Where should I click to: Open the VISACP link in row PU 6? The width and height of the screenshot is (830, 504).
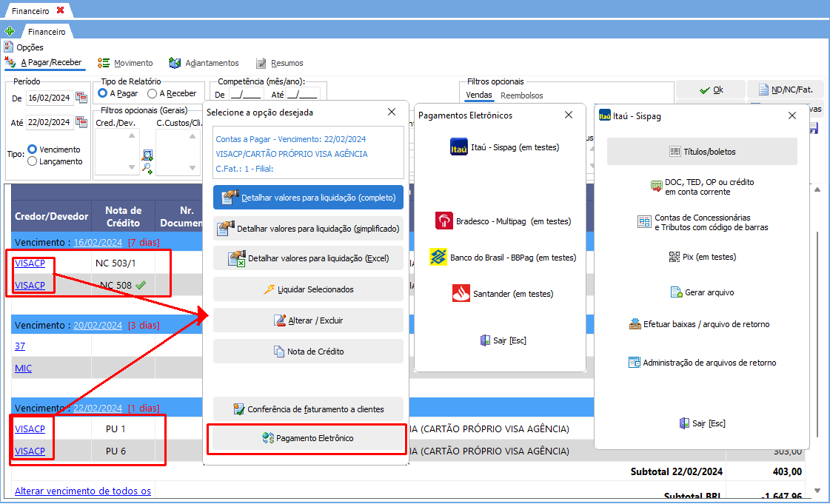(30, 451)
